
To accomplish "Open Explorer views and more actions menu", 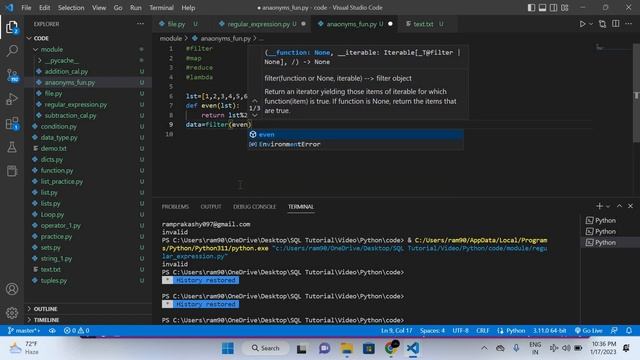I will tap(140, 24).
